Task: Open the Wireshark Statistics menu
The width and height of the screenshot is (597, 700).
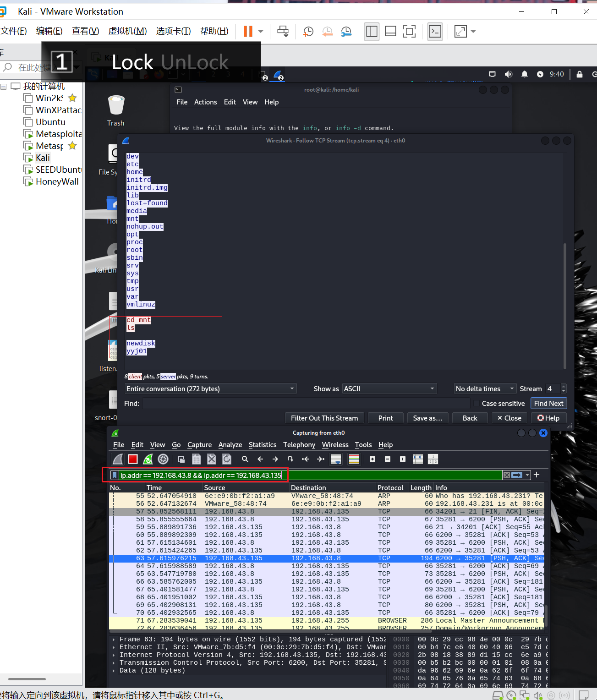Action: [263, 445]
